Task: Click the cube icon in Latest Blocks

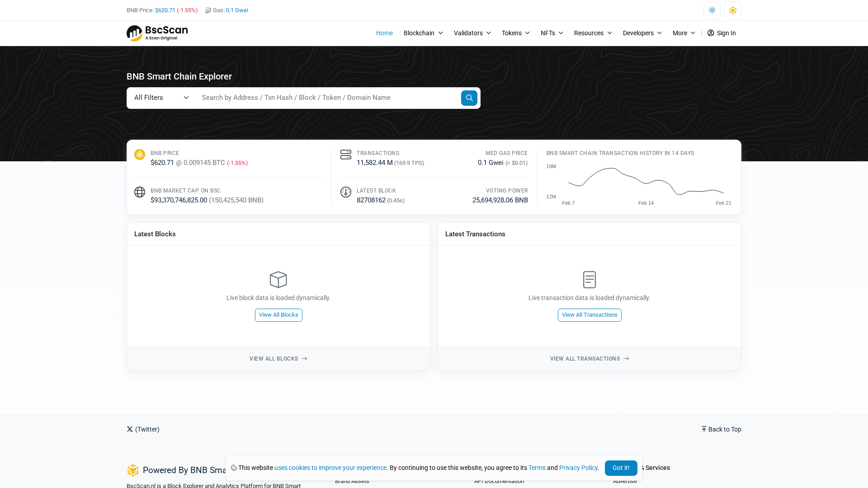Action: point(278,280)
